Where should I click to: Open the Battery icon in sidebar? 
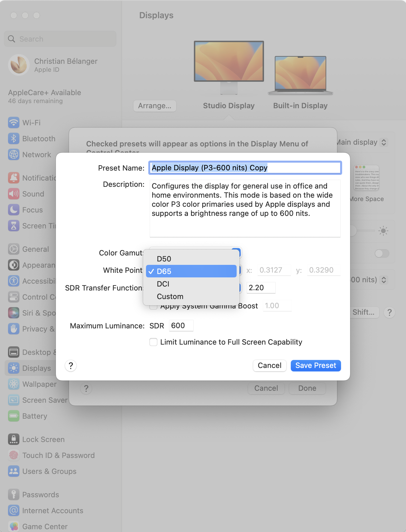[14, 416]
